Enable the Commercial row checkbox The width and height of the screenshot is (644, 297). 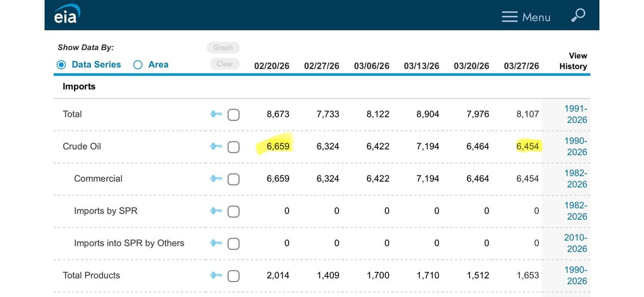[234, 179]
